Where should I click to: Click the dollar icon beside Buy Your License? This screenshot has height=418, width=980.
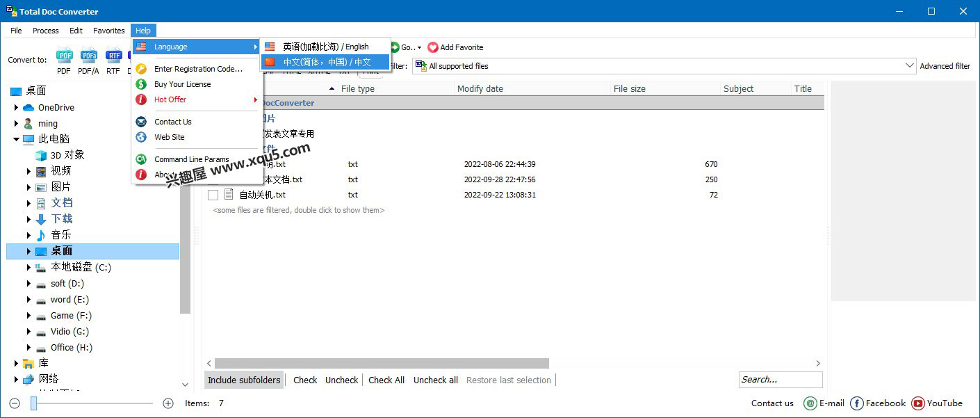[x=141, y=84]
